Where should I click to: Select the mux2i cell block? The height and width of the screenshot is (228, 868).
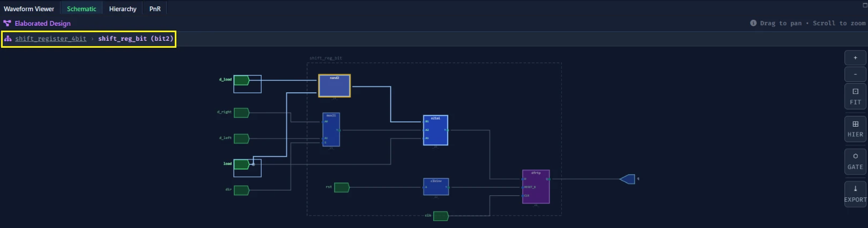[331, 129]
